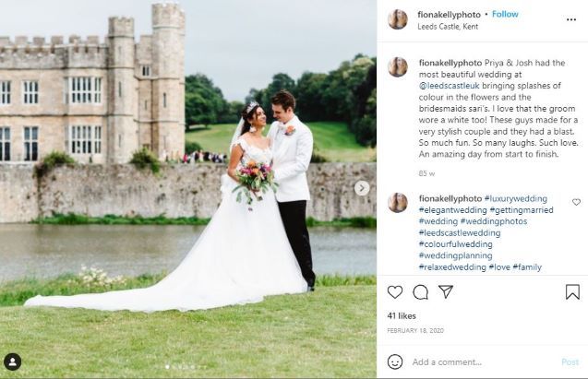Like the hashtag comment with small heart
The height and width of the screenshot is (379, 588).
pyautogui.click(x=576, y=202)
